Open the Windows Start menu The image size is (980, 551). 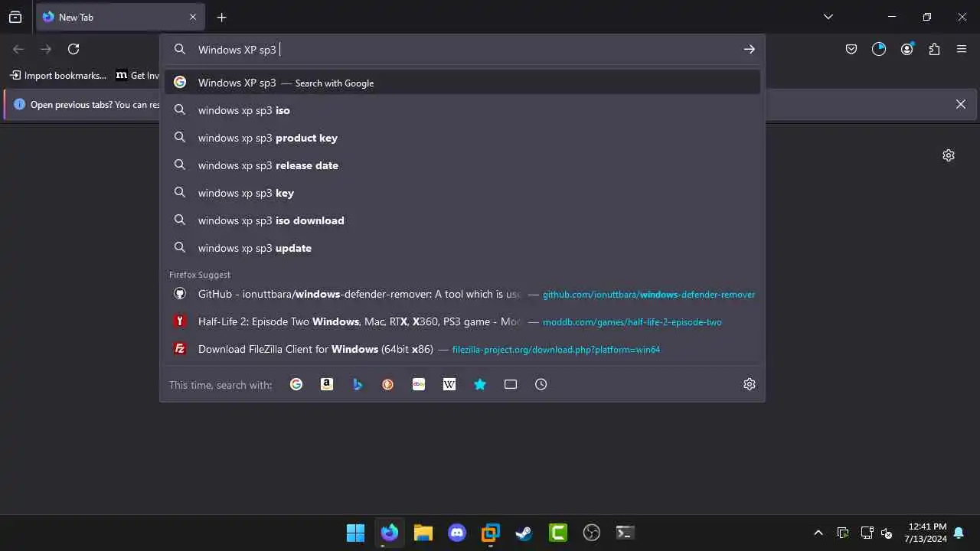coord(356,533)
